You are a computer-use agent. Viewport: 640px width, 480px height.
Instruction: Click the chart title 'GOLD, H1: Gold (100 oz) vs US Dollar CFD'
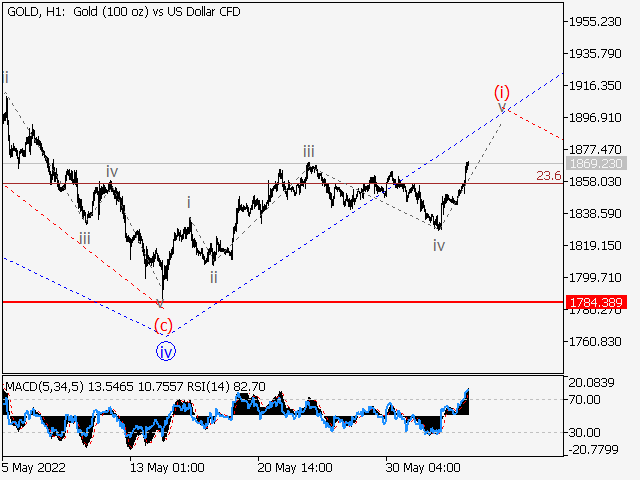124,12
